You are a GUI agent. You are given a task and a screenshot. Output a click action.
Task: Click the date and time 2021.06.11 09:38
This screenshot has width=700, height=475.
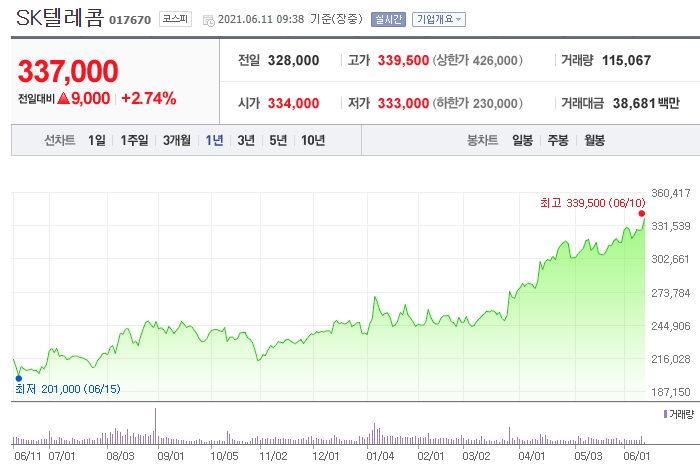click(x=261, y=19)
